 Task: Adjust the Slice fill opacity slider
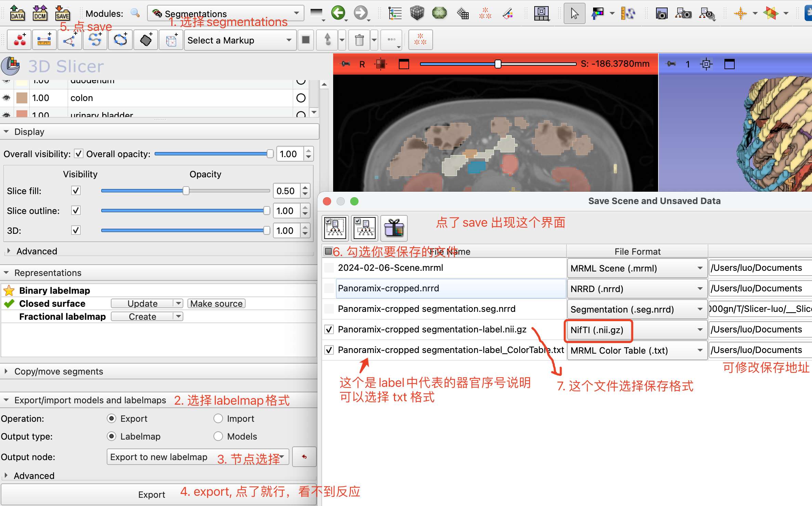pos(186,191)
